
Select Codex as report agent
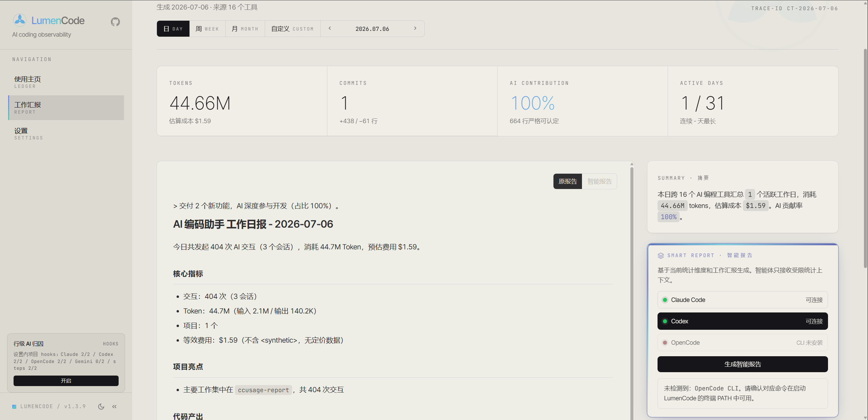pyautogui.click(x=743, y=321)
